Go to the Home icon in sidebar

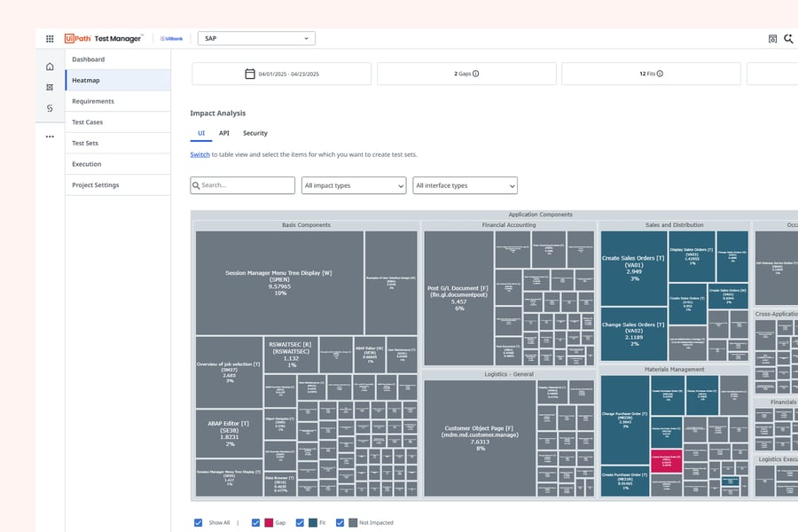[x=50, y=66]
